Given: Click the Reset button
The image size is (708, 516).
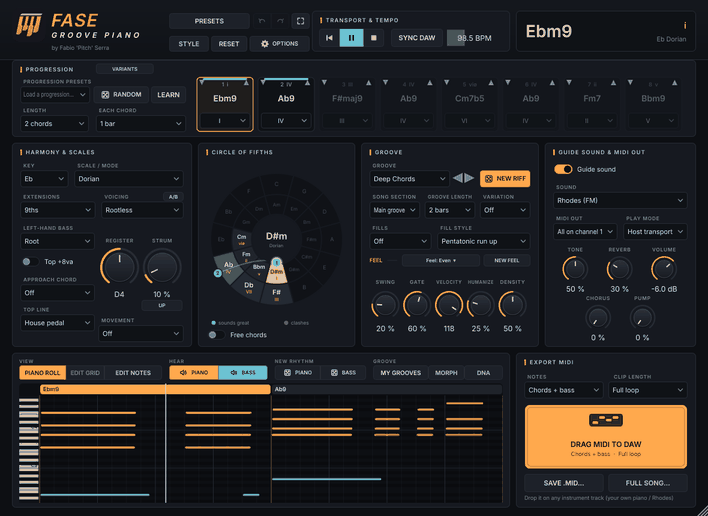Looking at the screenshot, I should (229, 44).
